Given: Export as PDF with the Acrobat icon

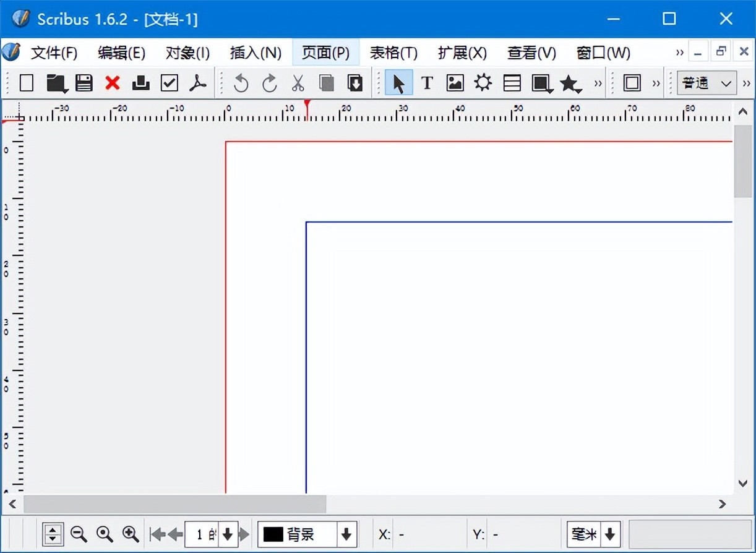Looking at the screenshot, I should point(198,83).
